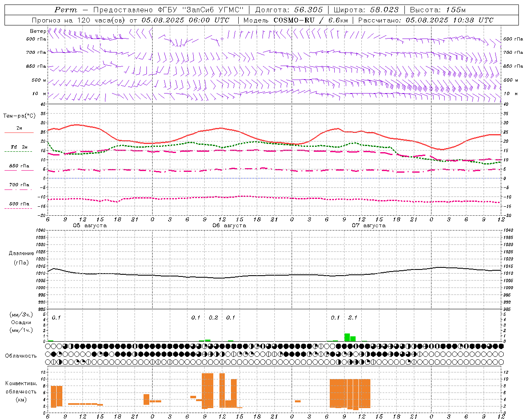Viewport: 525px width, 420px height.
Task: Click the "Облачность" cloud cover rows label
Action: 21,356
